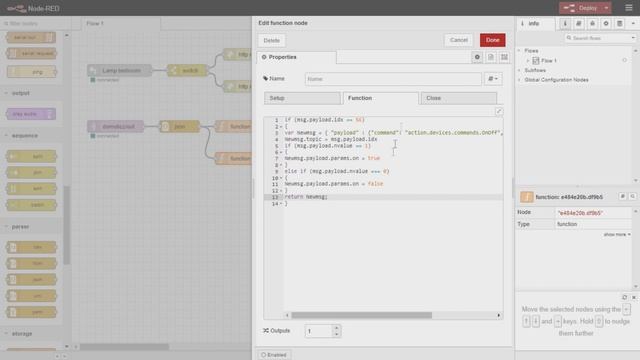Viewport: 640px width, 360px height.
Task: Click the show more link
Action: click(x=617, y=235)
